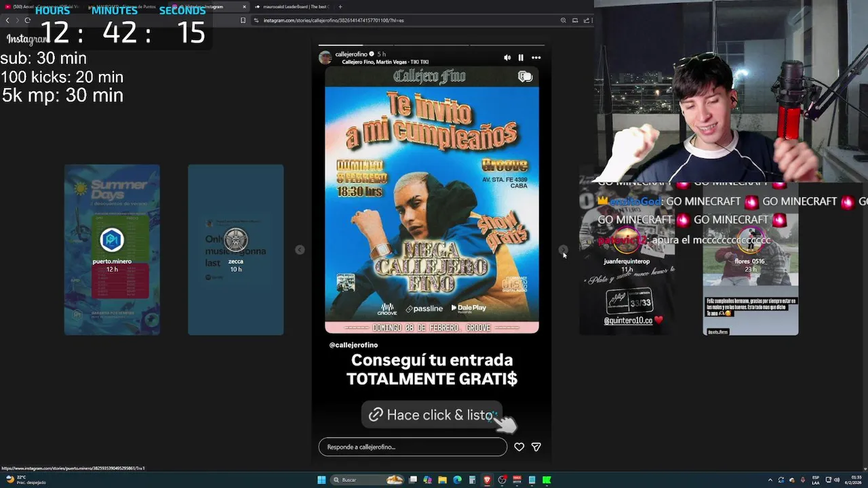Close the Instagram browser tab
This screenshot has width=868, height=488.
coord(244,7)
